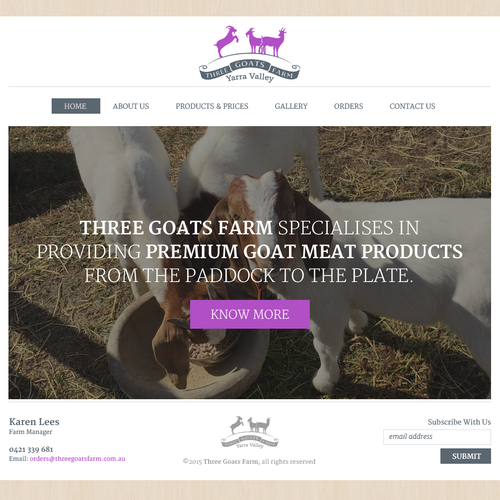Click the email address input field
Image resolution: width=500 pixels, height=500 pixels.
point(437,437)
